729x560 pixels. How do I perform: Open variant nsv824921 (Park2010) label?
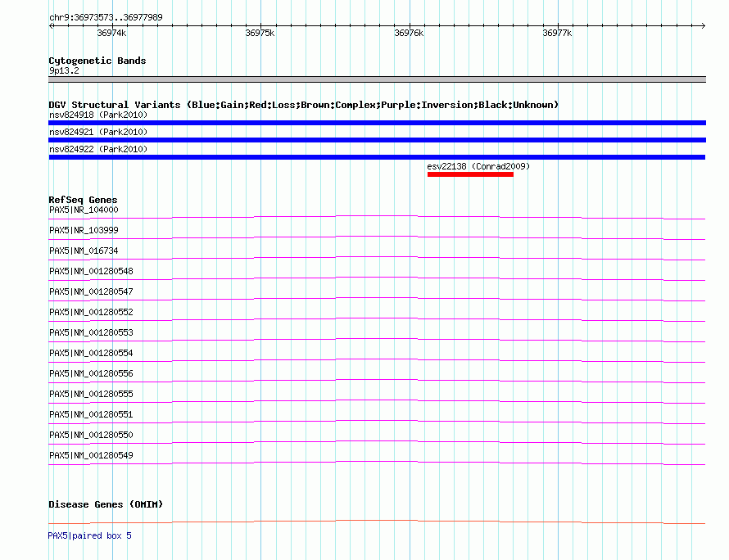(x=98, y=132)
